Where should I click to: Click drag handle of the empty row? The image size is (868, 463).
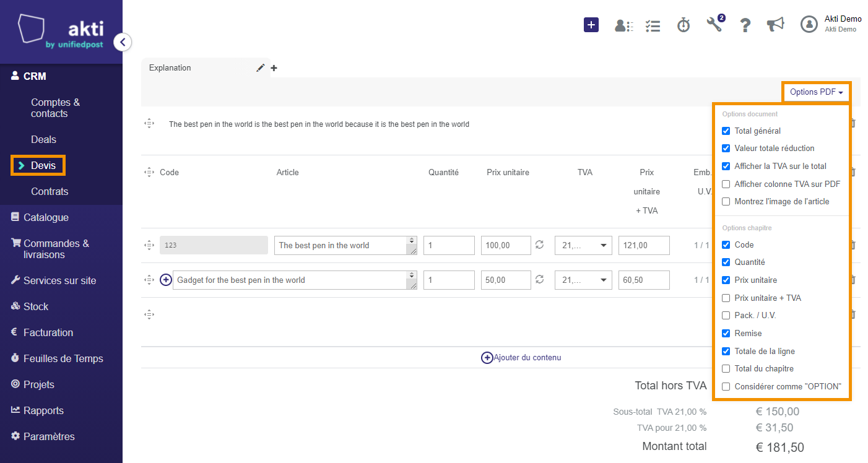click(149, 314)
